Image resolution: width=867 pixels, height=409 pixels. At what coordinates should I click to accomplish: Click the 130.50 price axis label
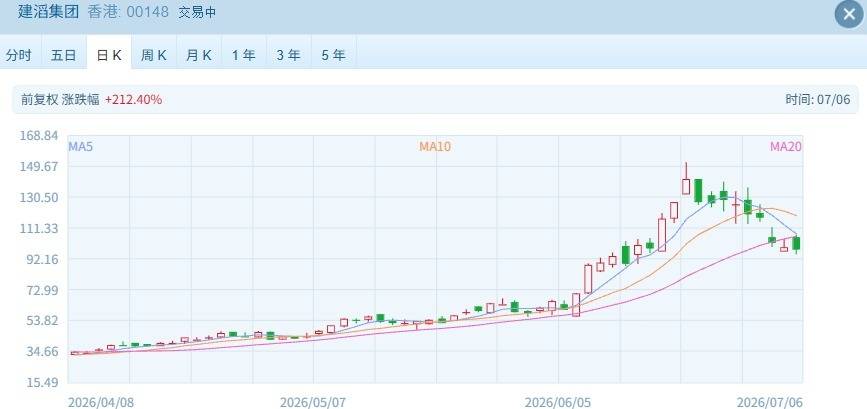tap(40, 198)
